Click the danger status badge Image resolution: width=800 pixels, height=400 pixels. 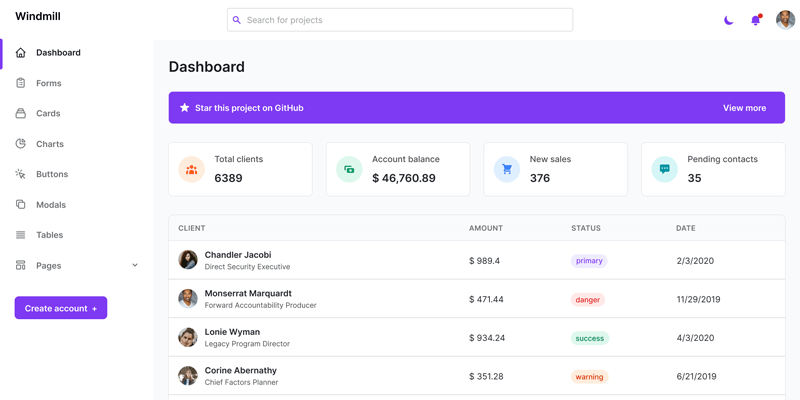(588, 300)
